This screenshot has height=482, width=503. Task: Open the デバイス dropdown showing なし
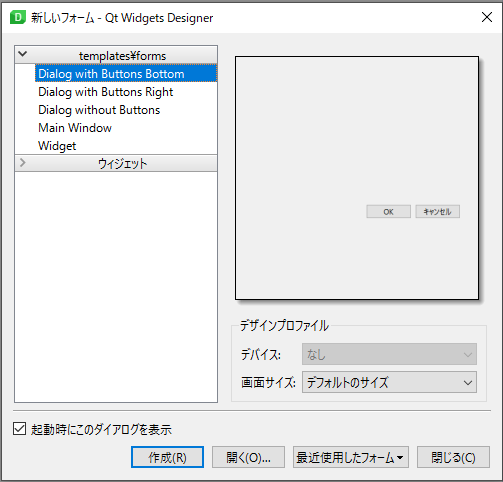pyautogui.click(x=389, y=354)
